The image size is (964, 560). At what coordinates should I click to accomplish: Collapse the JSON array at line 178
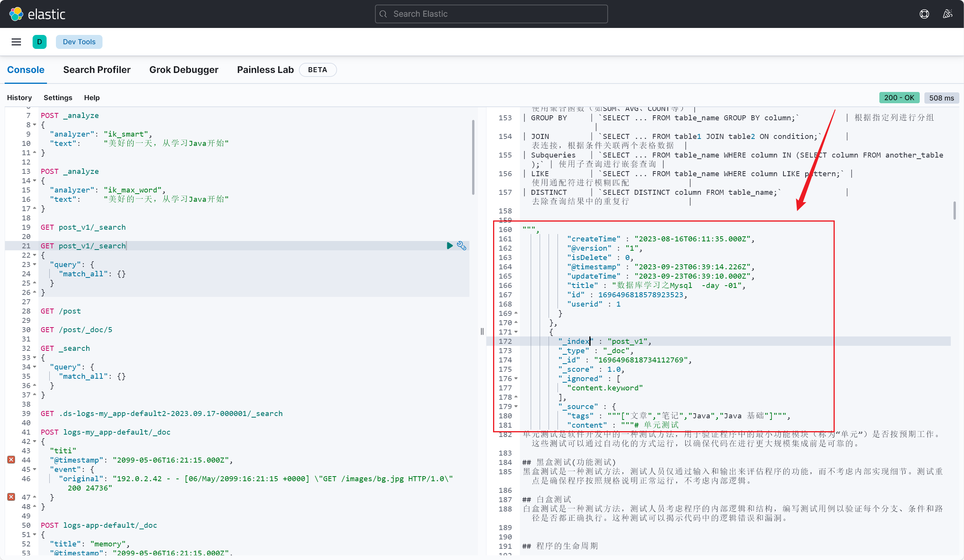[517, 397]
